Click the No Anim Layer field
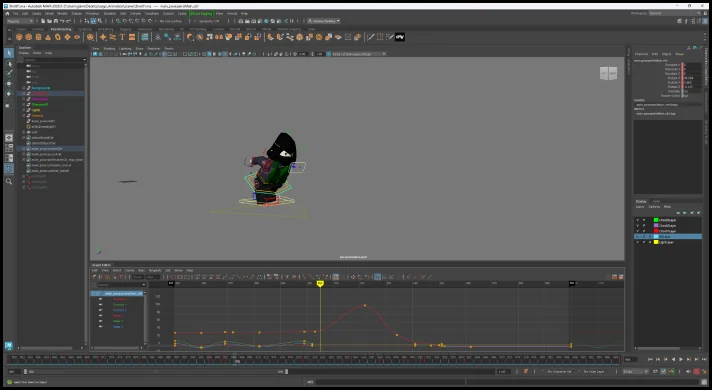The width and height of the screenshot is (712, 390). [594, 371]
